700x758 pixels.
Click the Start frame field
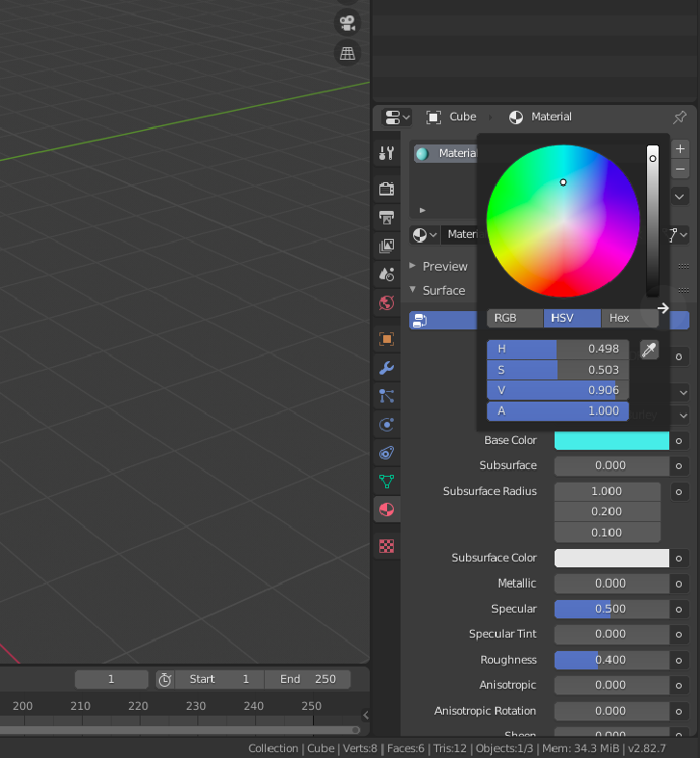[220, 679]
